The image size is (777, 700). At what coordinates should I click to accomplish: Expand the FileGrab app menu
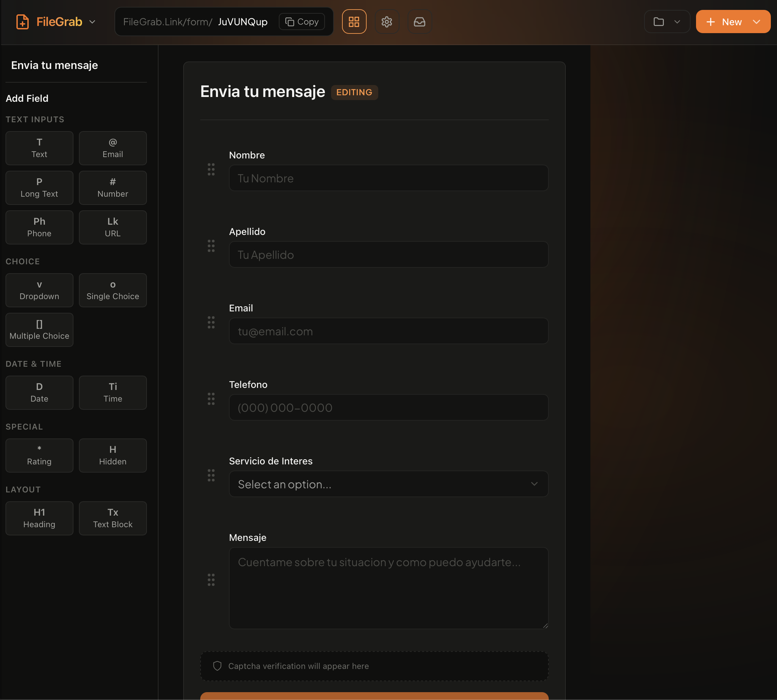[x=92, y=22]
